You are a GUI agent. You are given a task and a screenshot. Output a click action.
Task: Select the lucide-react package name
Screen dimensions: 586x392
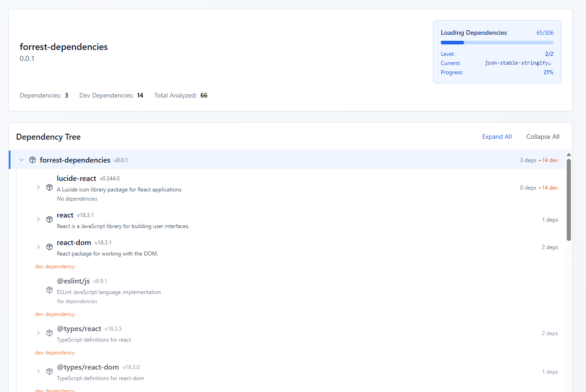point(77,178)
